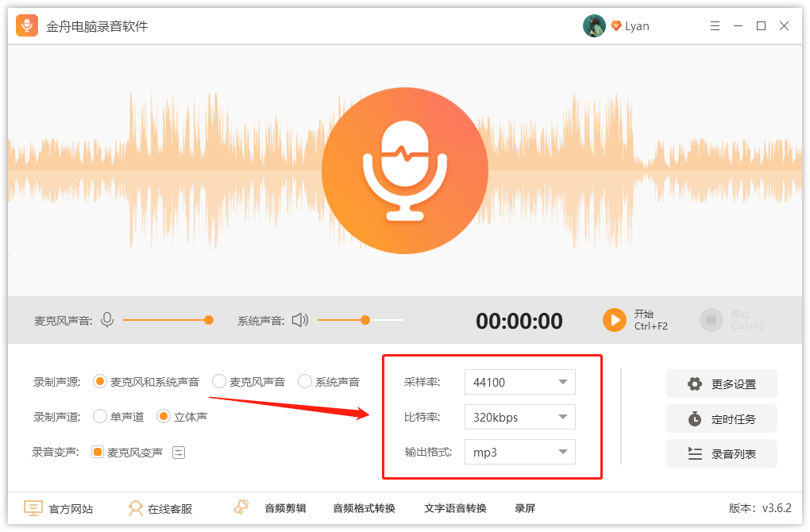Click the greyed-out stop recording button
Viewport: 810px width, 532px height.
(x=712, y=320)
